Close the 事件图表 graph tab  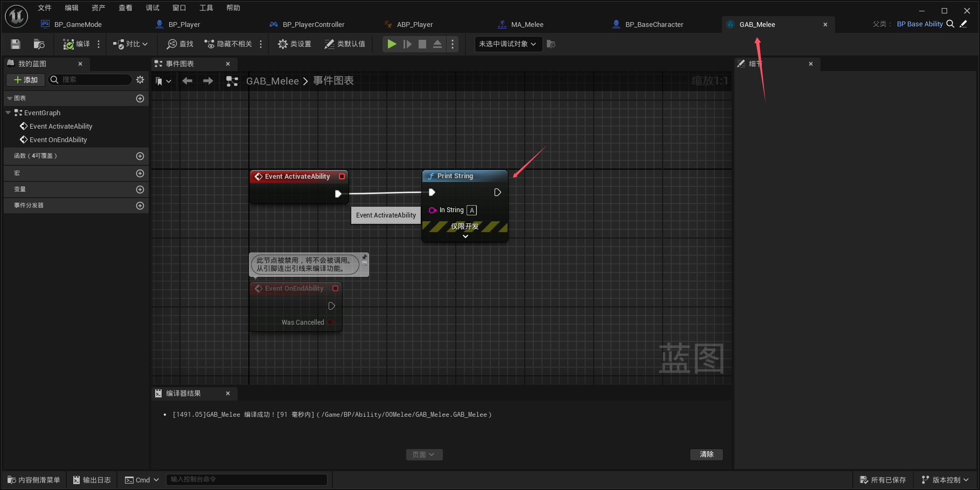[x=228, y=64]
